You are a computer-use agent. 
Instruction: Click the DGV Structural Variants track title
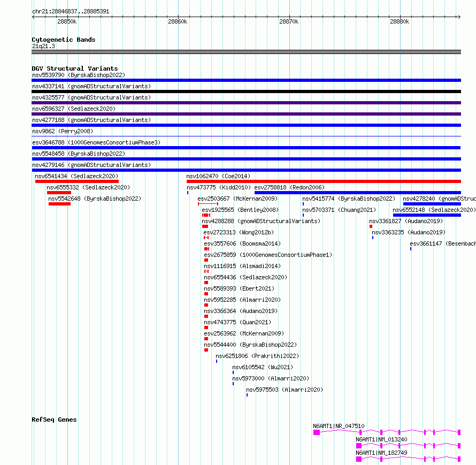coord(75,68)
